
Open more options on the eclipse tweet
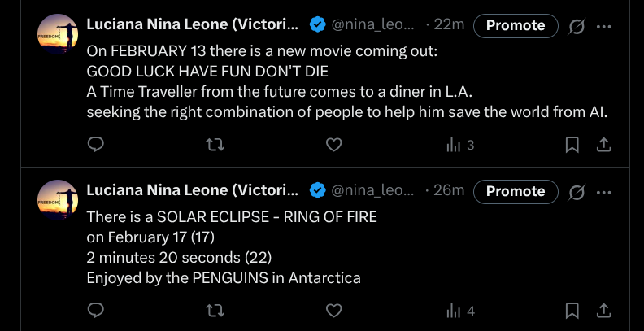[x=604, y=192]
